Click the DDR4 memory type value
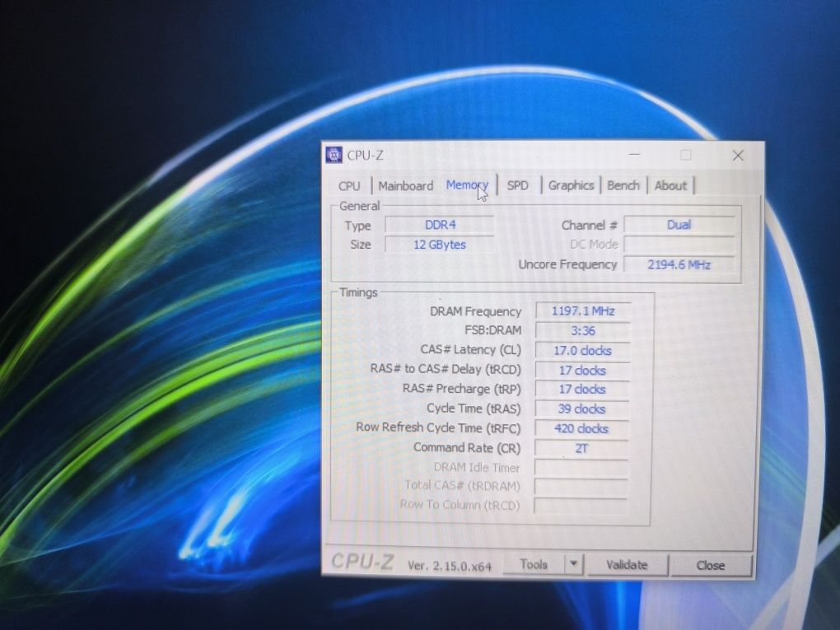The image size is (840, 630). (x=440, y=225)
